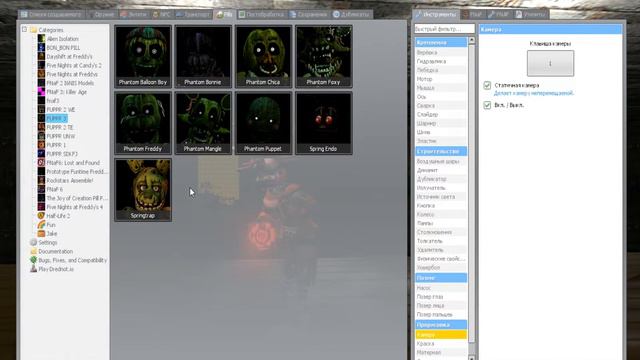Select the fnaf3 category
640x360 pixels.
click(x=52, y=101)
